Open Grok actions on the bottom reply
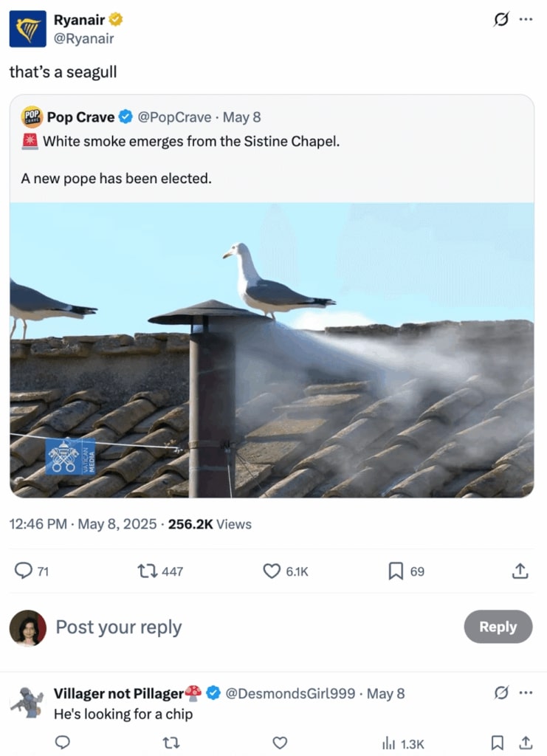Image resolution: width=547 pixels, height=756 pixels. (501, 693)
